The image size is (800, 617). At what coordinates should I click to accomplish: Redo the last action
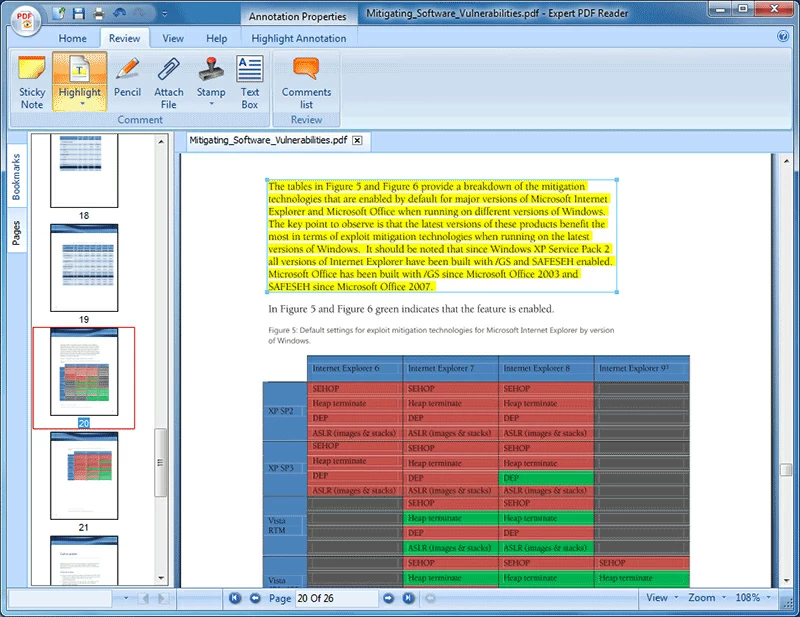pos(138,13)
